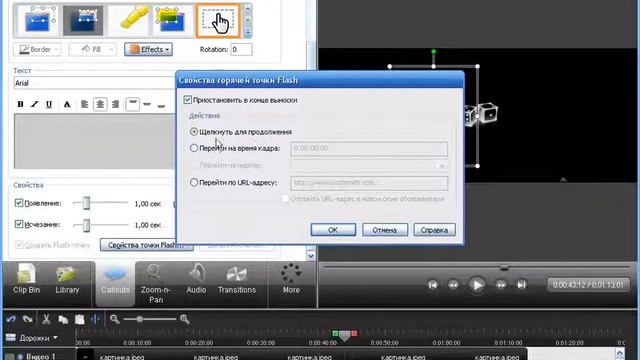Cut selection with the scissors icon

point(46,319)
